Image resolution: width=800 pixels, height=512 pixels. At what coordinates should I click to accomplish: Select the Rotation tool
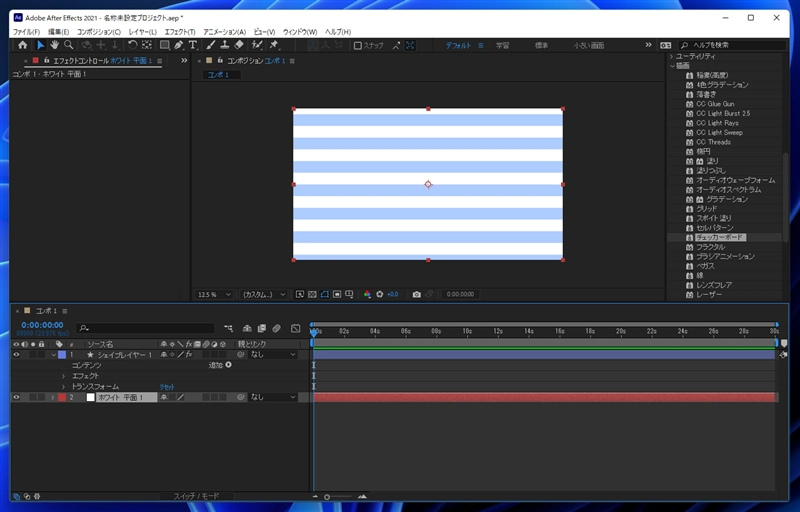[x=132, y=45]
